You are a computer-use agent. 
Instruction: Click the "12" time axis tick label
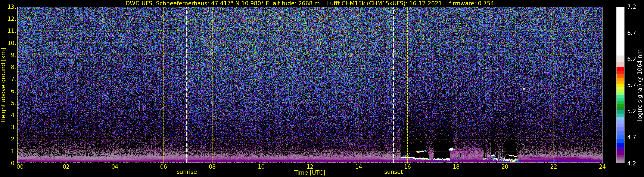coord(310,167)
